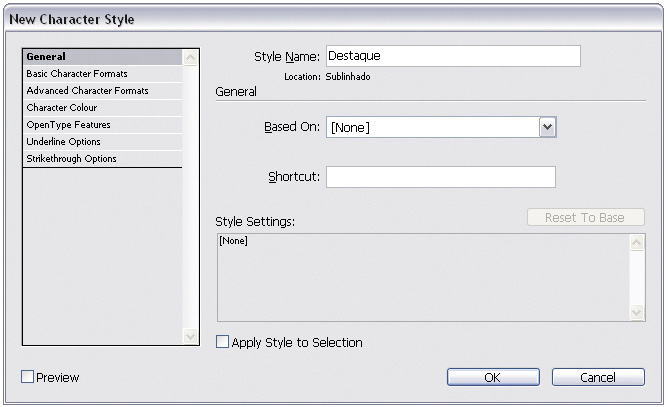The image size is (668, 407).
Task: Open Underline Options category
Action: tap(102, 141)
